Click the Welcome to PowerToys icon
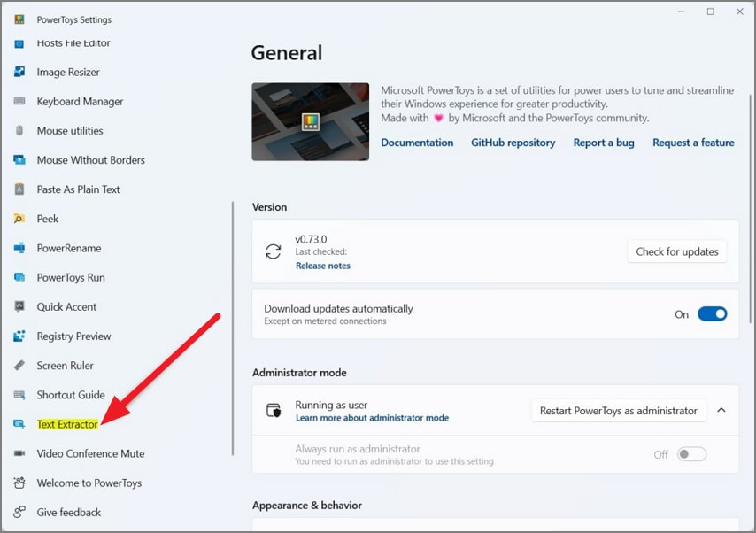 19,483
